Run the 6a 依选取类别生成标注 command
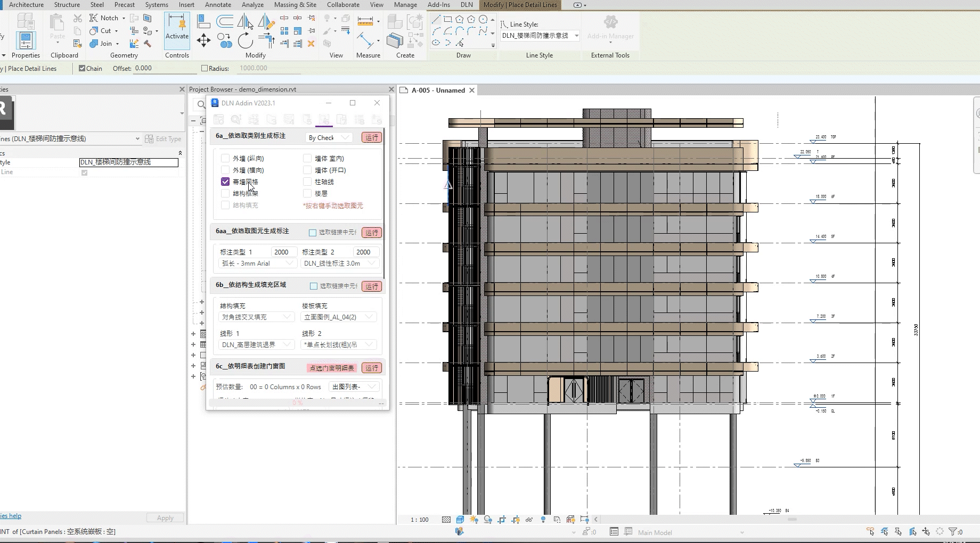980x543 pixels. [372, 137]
